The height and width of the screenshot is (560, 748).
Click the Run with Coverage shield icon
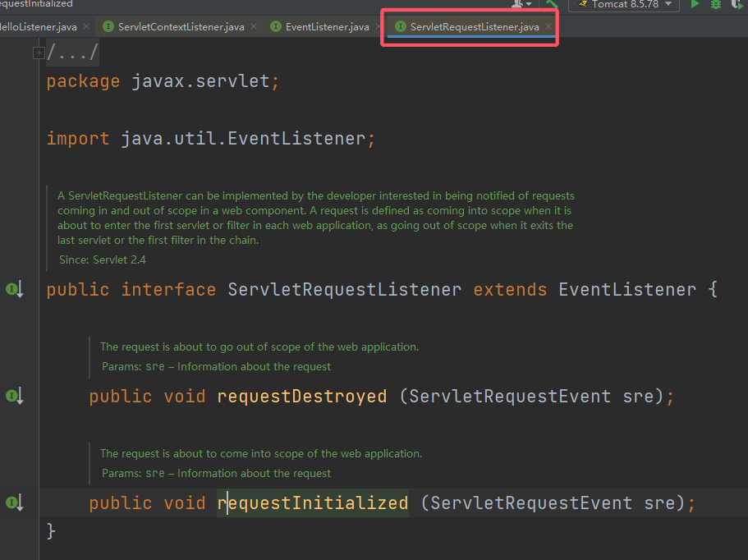737,4
